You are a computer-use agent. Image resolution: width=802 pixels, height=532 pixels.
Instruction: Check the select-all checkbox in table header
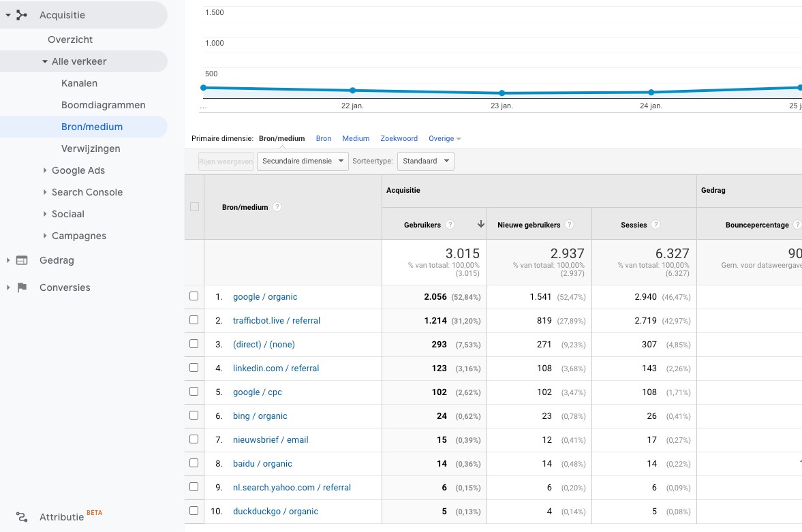point(194,207)
